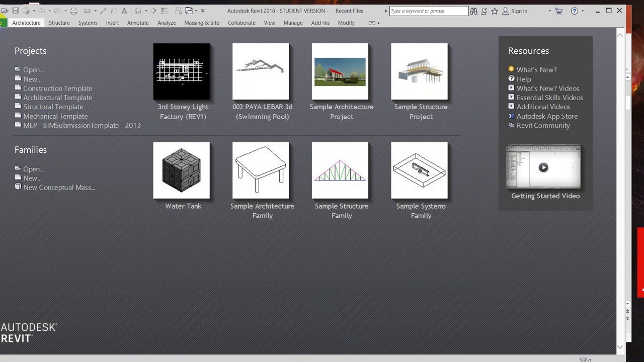Open the Sample Structure Project thumbnail

pyautogui.click(x=419, y=71)
